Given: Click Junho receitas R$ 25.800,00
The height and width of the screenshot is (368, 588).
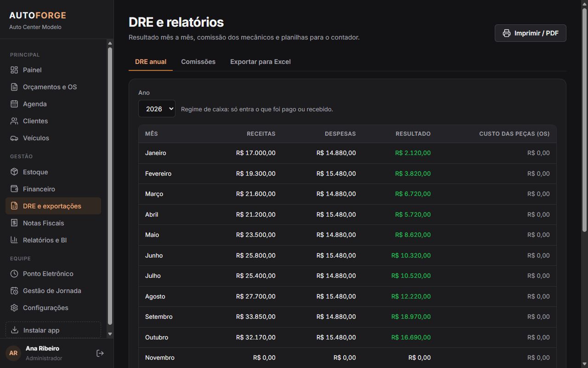Looking at the screenshot, I should [x=256, y=255].
